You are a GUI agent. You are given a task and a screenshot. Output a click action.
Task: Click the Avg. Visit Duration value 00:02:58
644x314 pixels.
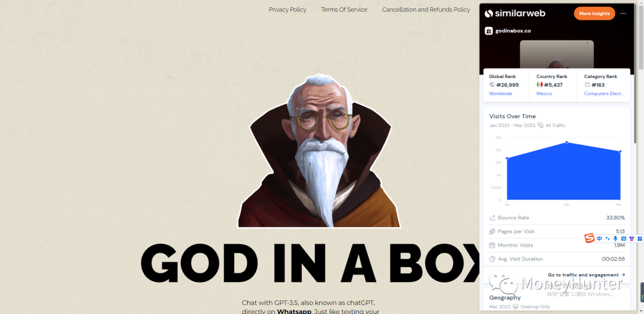click(613, 259)
